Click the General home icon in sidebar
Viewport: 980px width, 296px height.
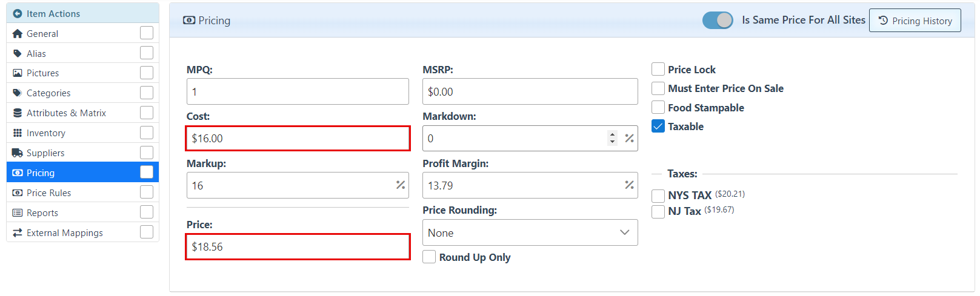point(17,34)
